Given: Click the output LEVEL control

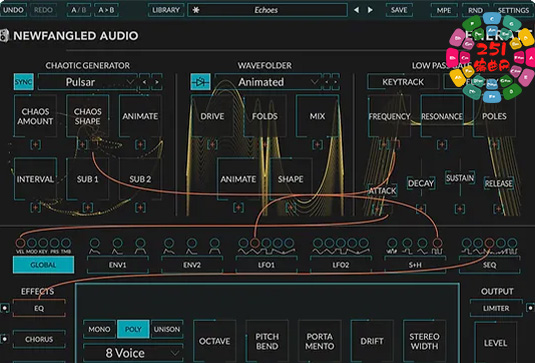Looking at the screenshot, I should click(x=495, y=343).
